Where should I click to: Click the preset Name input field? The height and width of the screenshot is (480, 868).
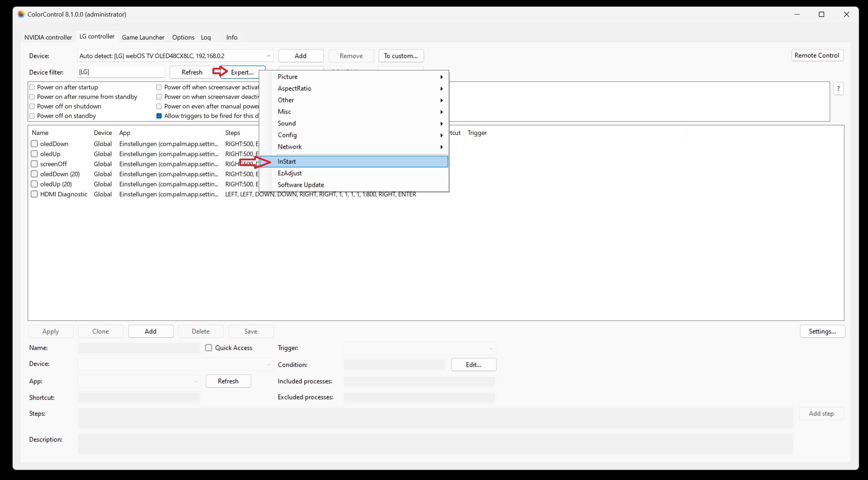pos(139,348)
